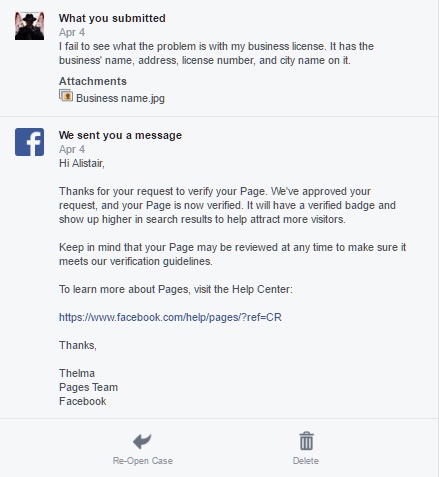439x477 pixels.
Task: Click the verification guidelines reminder paragraph
Action: click(232, 254)
